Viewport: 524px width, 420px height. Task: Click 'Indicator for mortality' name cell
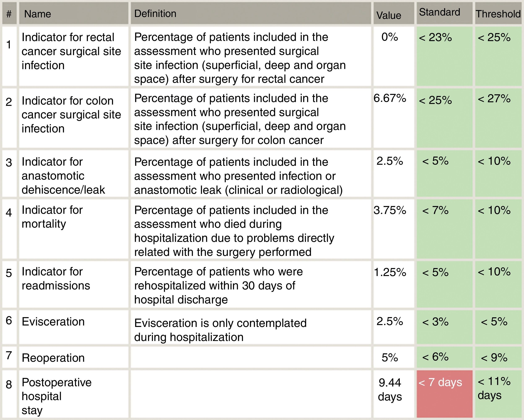coord(73,228)
